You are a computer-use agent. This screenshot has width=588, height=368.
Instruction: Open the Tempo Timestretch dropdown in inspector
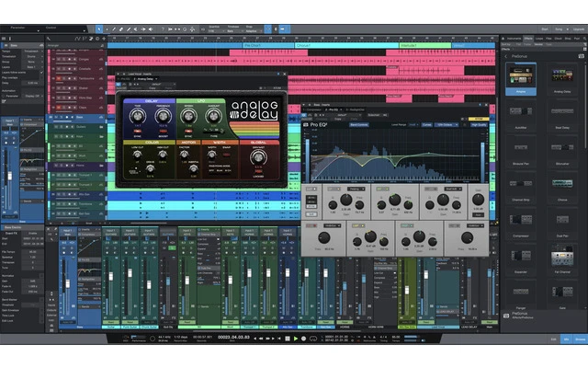[32, 52]
